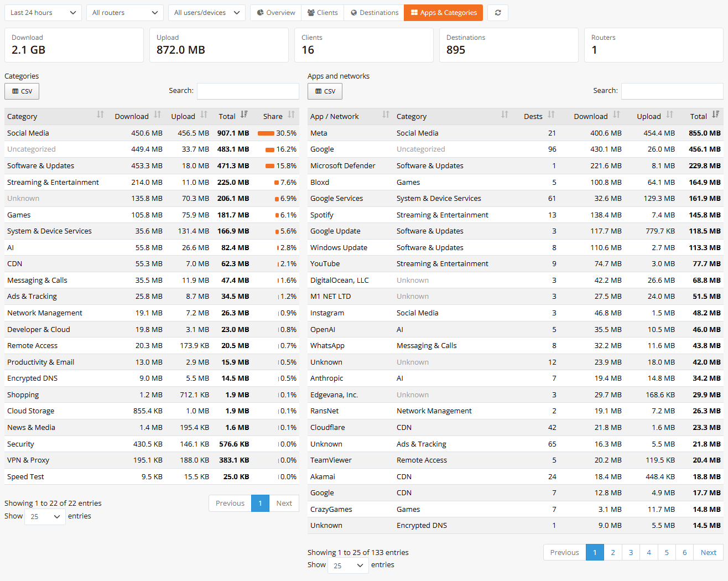Switch to the Clients tab
Screen dimensions: 728x581
[323, 13]
